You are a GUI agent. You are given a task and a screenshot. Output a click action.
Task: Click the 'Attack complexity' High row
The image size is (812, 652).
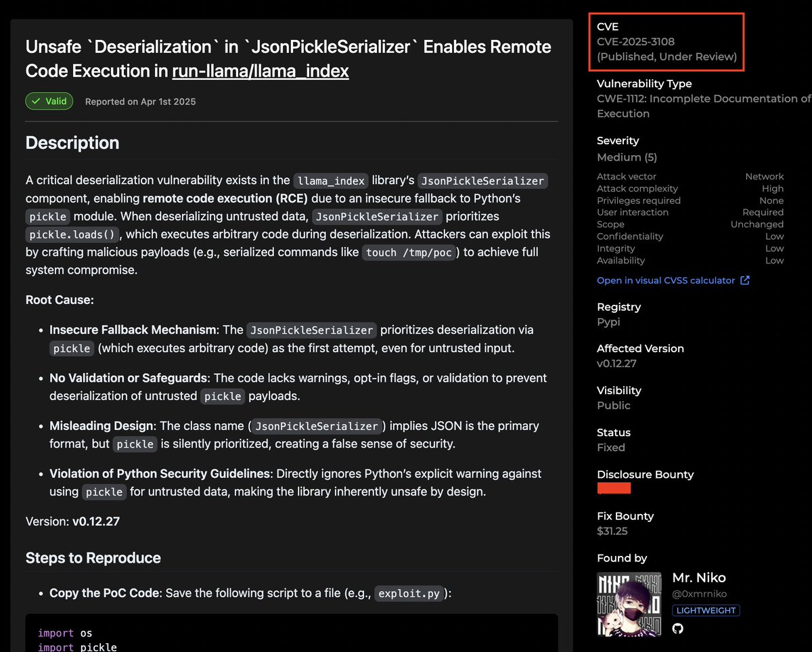point(690,188)
